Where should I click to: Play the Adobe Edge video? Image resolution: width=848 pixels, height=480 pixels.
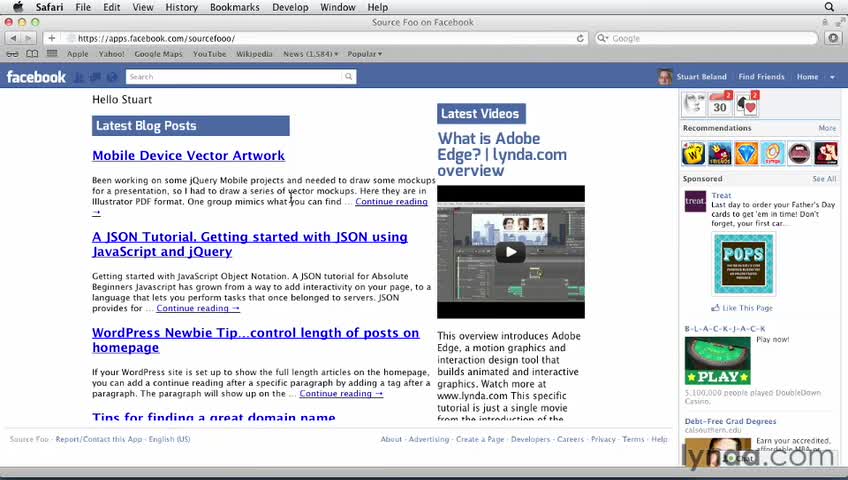point(511,252)
